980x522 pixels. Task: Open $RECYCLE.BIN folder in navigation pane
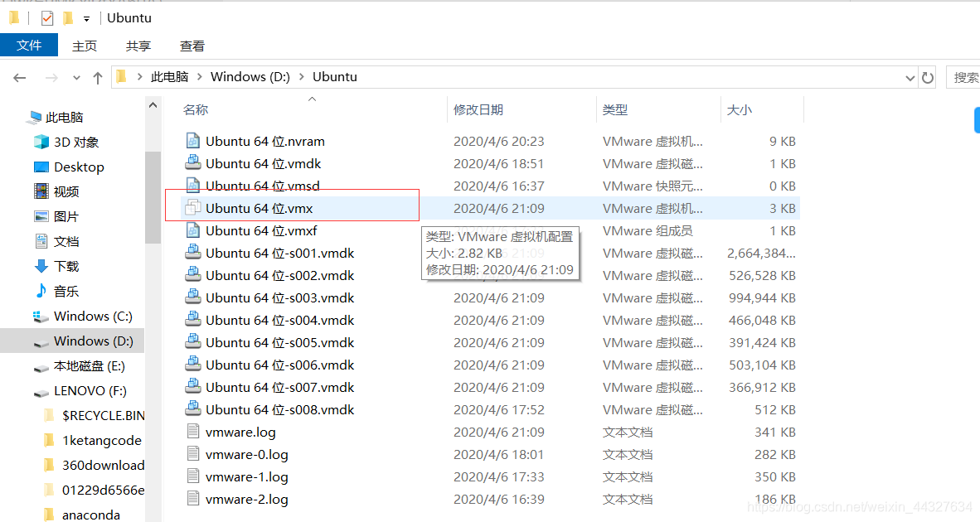pyautogui.click(x=103, y=416)
